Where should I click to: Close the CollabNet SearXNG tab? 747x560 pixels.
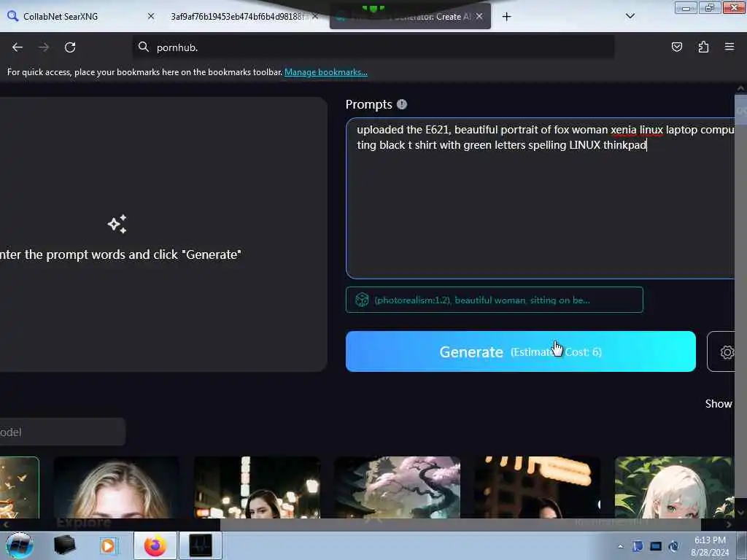tap(150, 16)
